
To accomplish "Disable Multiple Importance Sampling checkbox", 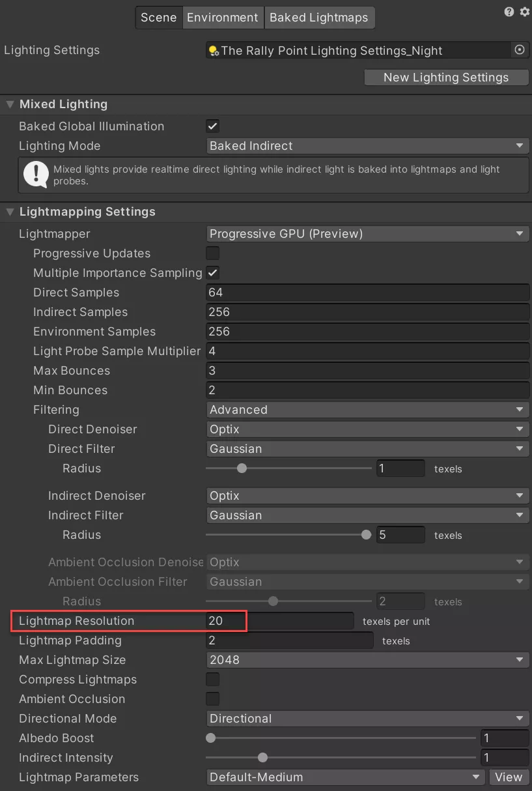I will (x=212, y=273).
